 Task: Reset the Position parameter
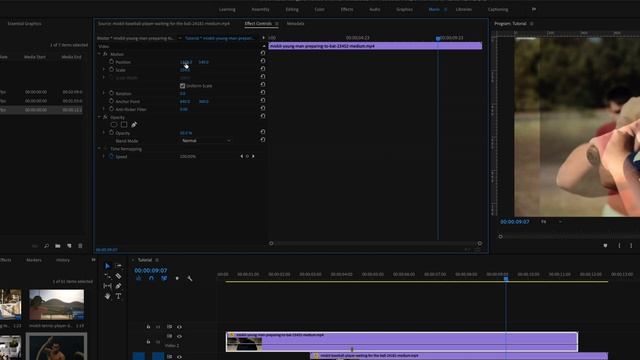pyautogui.click(x=263, y=61)
